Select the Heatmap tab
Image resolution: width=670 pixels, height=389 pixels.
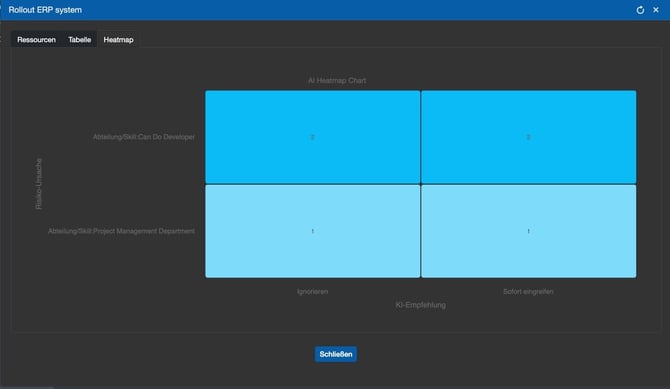[118, 40]
